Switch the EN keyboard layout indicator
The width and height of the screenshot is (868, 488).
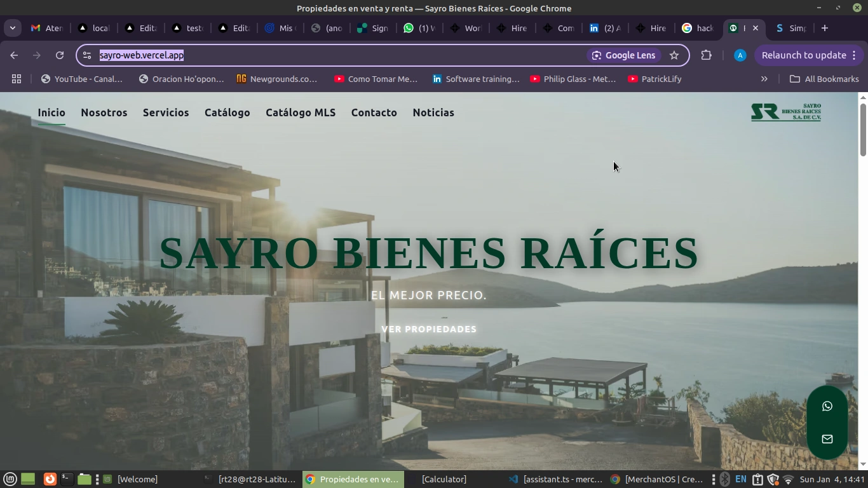[x=741, y=479]
